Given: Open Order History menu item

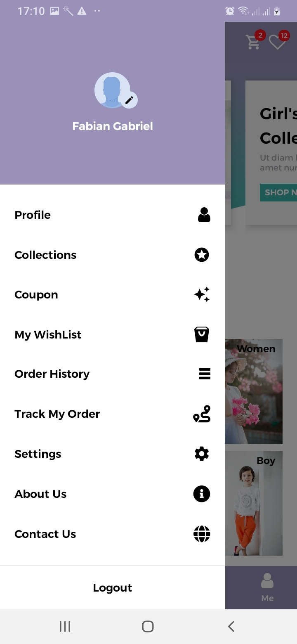Looking at the screenshot, I should tap(52, 374).
